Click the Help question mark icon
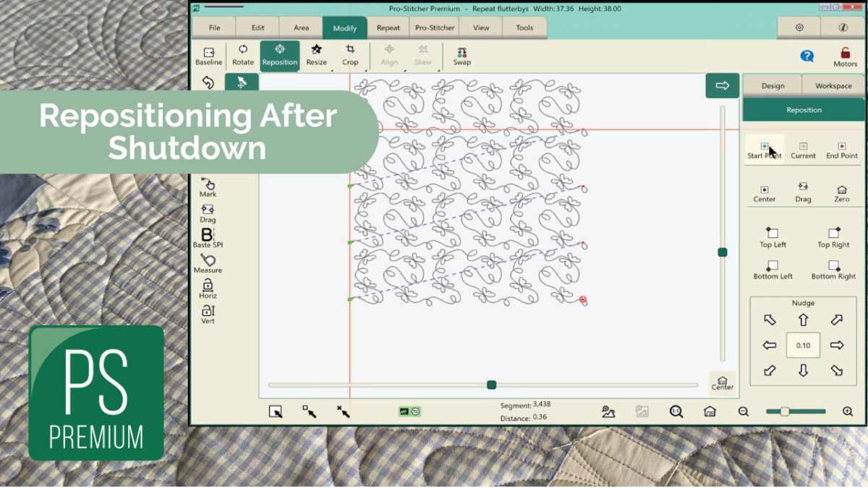The height and width of the screenshot is (488, 868). [808, 56]
